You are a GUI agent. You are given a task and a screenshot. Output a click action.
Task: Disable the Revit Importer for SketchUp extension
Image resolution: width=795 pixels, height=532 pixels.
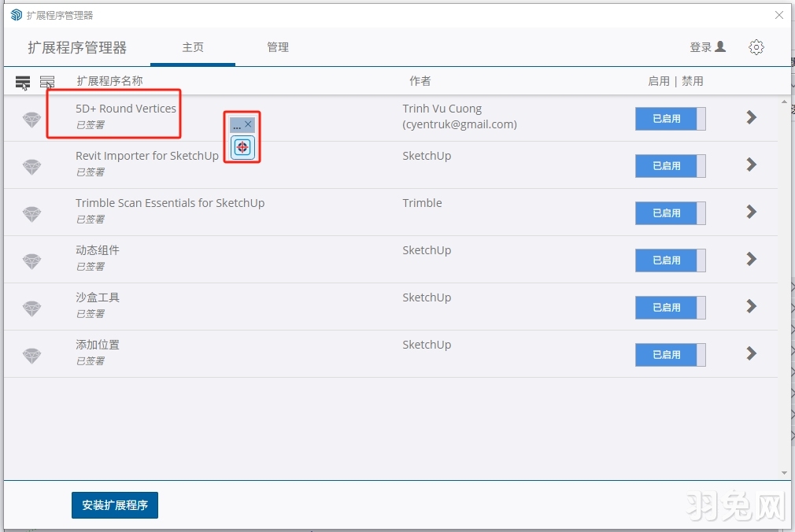[x=670, y=166]
